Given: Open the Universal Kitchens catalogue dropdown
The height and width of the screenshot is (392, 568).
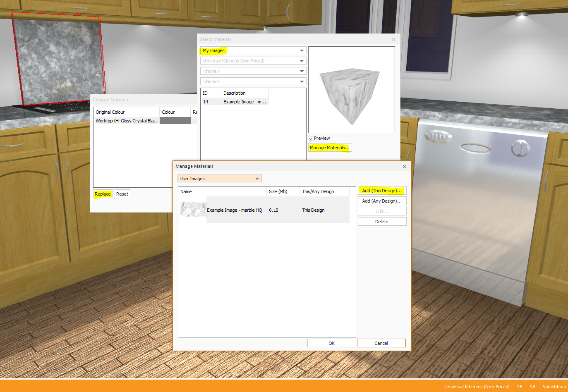Looking at the screenshot, I should [253, 61].
